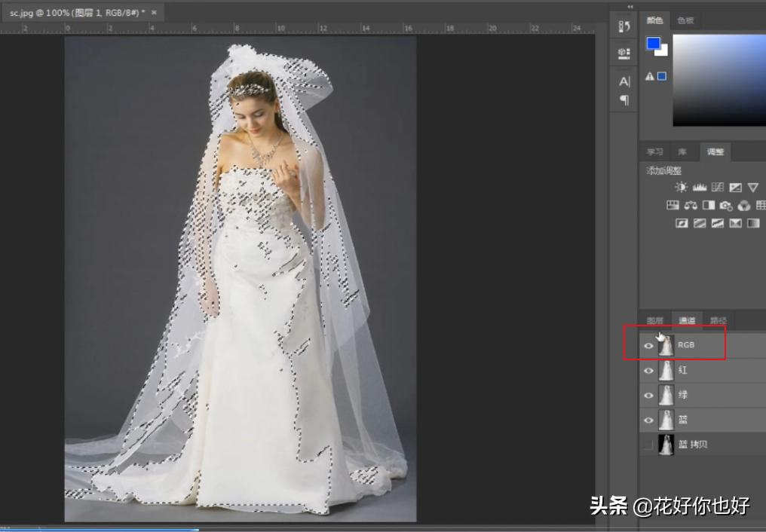Select the Exposure adjustment icon

tap(736, 187)
